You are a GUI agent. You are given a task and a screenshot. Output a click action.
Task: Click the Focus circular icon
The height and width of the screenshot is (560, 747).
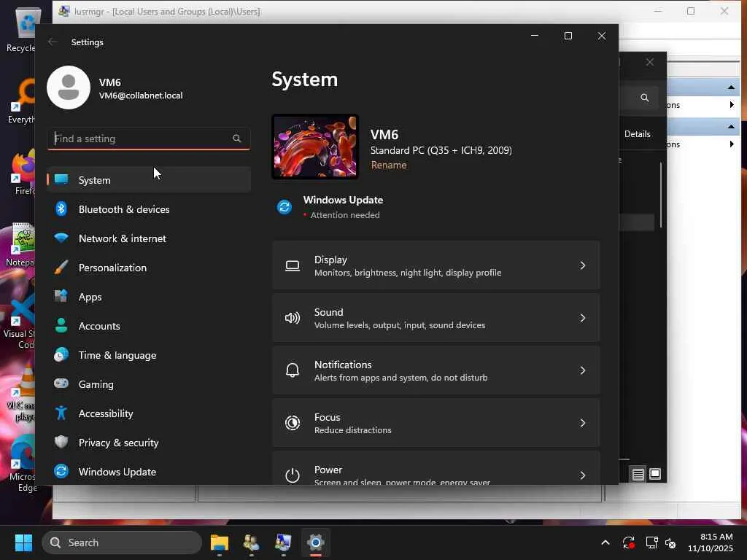click(293, 422)
